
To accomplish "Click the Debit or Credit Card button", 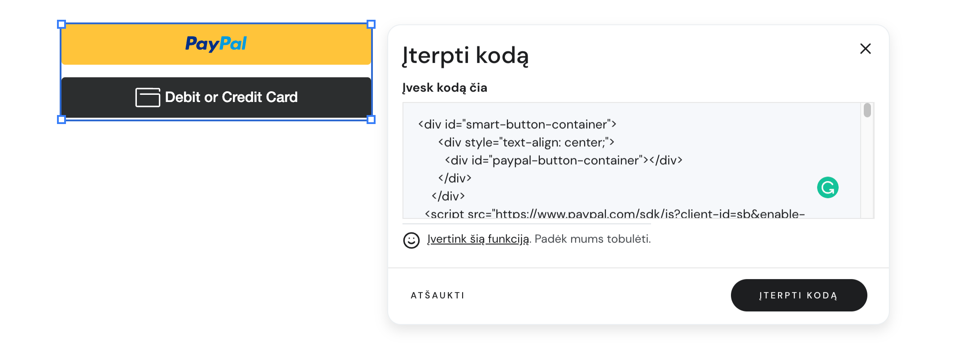I will tap(216, 97).
